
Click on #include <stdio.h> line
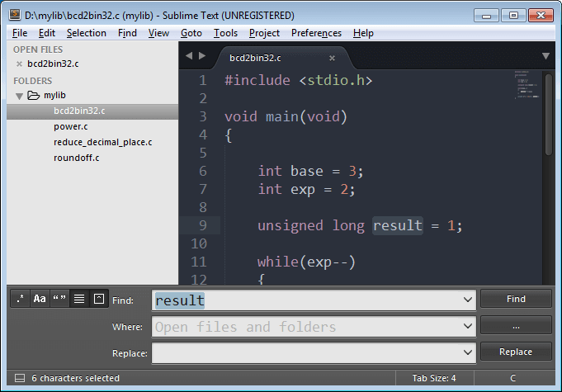[298, 80]
